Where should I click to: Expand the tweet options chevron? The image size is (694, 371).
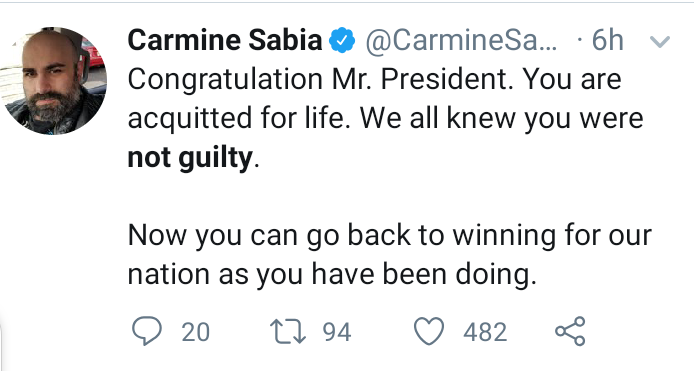coord(660,42)
